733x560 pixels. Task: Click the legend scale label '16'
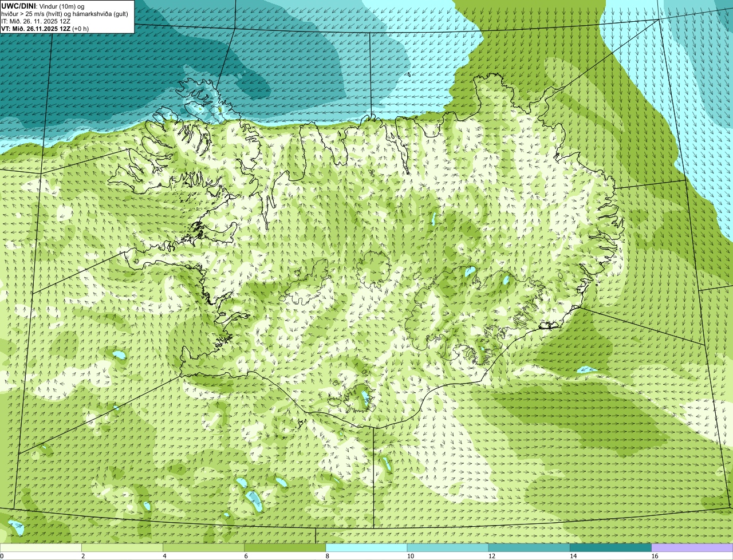(655, 556)
